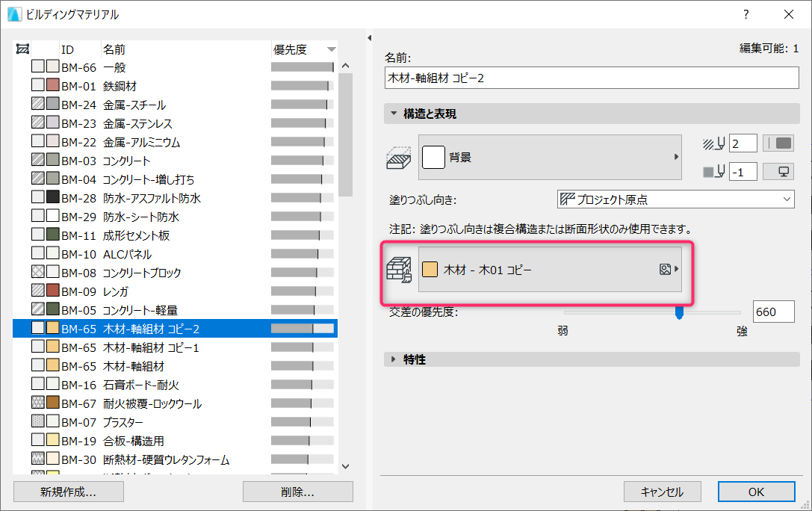This screenshot has width=812, height=511.
Task: Click the surface brick-and-paint icon
Action: (x=399, y=270)
